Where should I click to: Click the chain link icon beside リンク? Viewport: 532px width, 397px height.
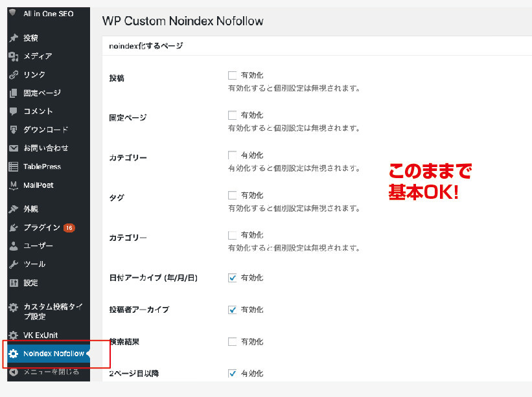[13, 75]
